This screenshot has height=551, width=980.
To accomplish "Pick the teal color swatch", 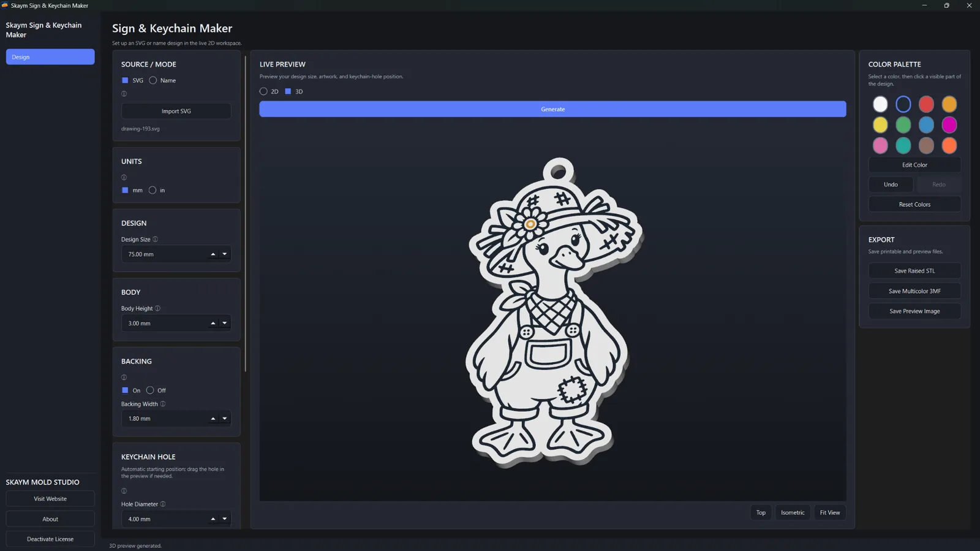I will [x=903, y=145].
